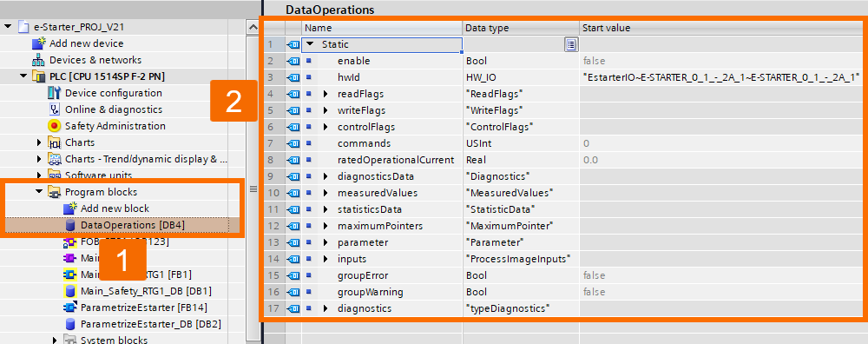The height and width of the screenshot is (344, 868).
Task: Click the DataOperations data block icon
Action: pyautogui.click(x=70, y=226)
